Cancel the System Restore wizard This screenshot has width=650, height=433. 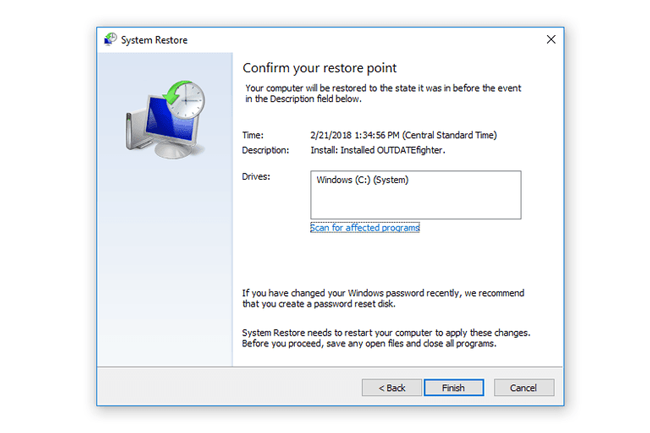click(524, 387)
